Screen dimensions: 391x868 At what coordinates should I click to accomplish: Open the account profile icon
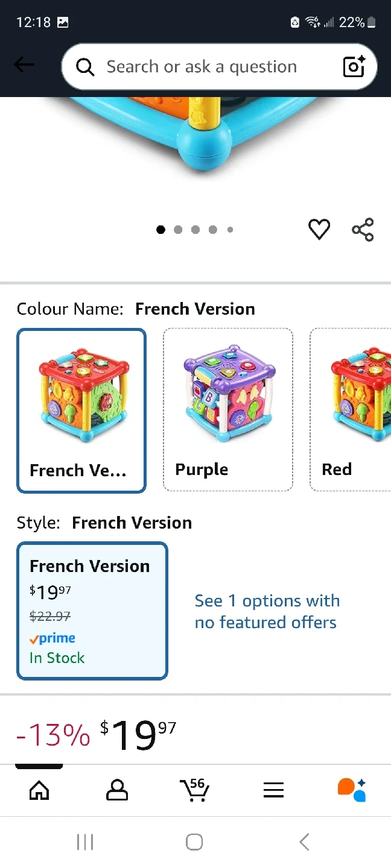pyautogui.click(x=116, y=790)
